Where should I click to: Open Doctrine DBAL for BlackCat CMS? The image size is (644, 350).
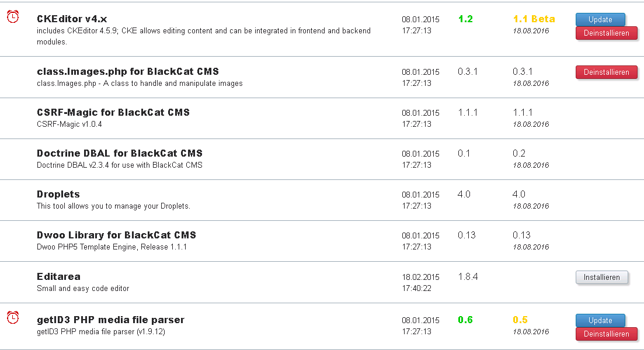(x=120, y=153)
